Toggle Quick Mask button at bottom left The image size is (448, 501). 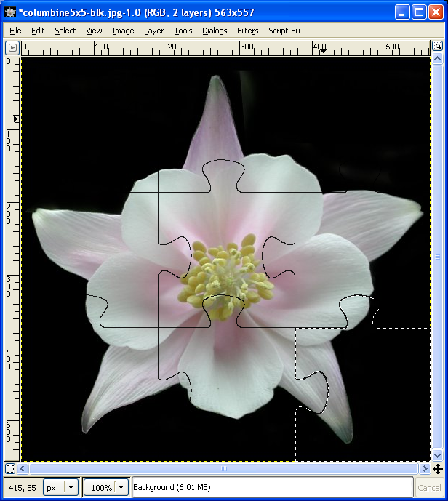pyautogui.click(x=10, y=469)
